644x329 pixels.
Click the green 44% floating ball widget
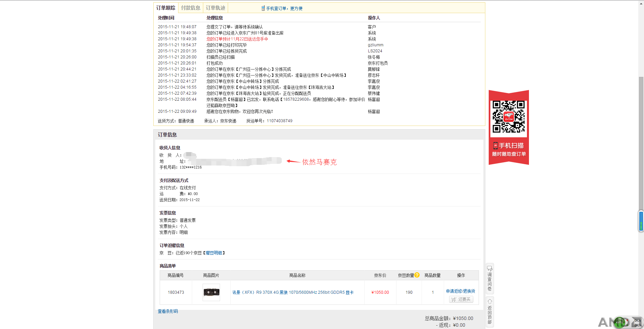[x=620, y=322]
